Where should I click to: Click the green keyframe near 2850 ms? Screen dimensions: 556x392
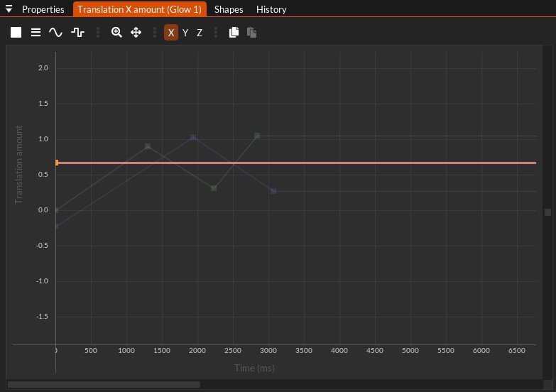tap(257, 136)
